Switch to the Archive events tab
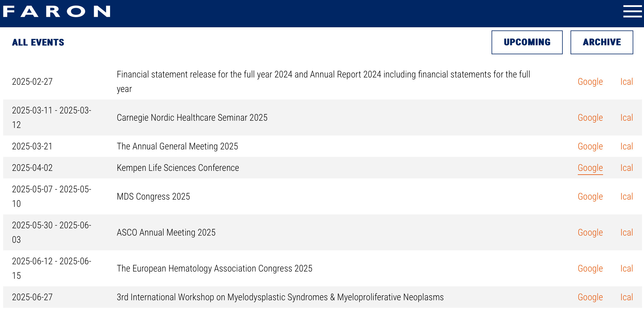Screen dimensions: 644x313 [602, 42]
